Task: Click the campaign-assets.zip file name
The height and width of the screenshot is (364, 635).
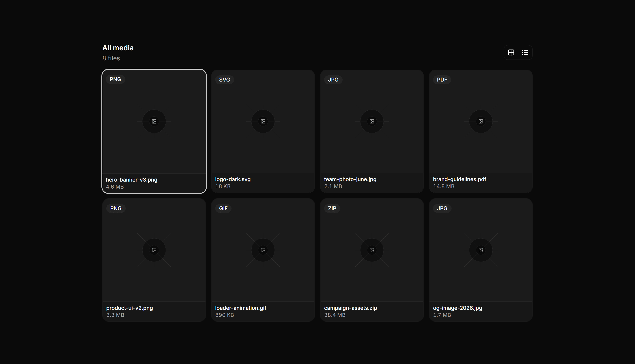Action: click(x=350, y=308)
